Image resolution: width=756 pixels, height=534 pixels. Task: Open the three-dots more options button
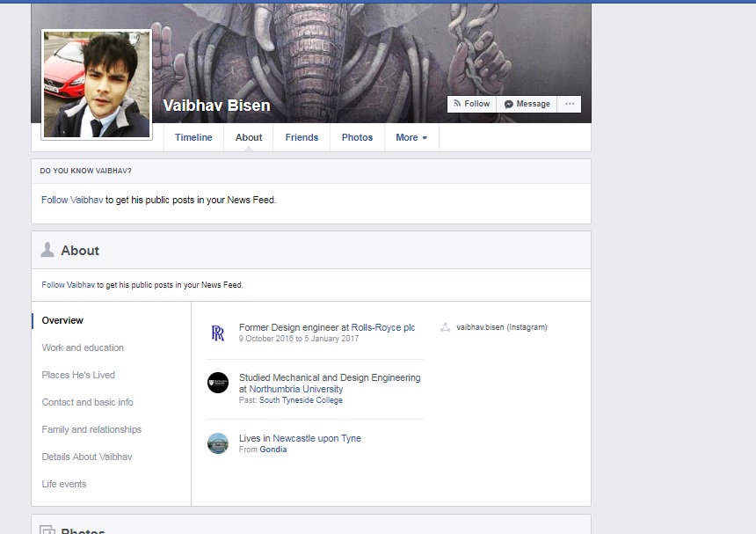coord(570,104)
